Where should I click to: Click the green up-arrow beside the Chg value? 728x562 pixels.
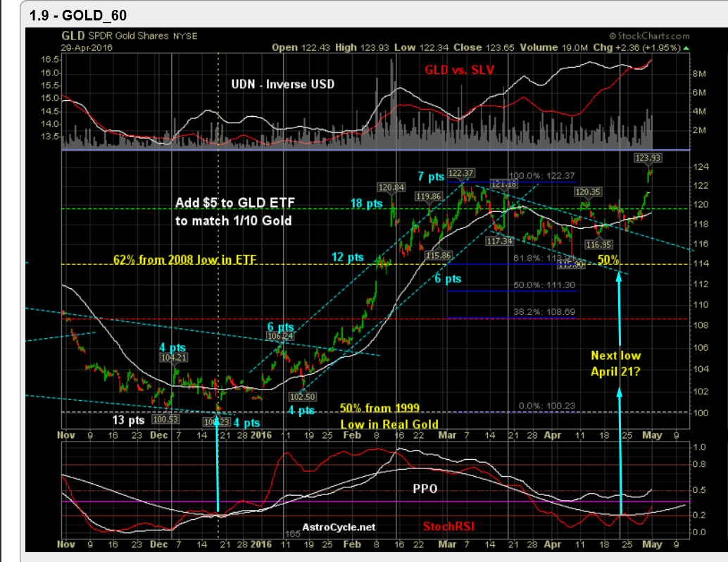(x=686, y=48)
